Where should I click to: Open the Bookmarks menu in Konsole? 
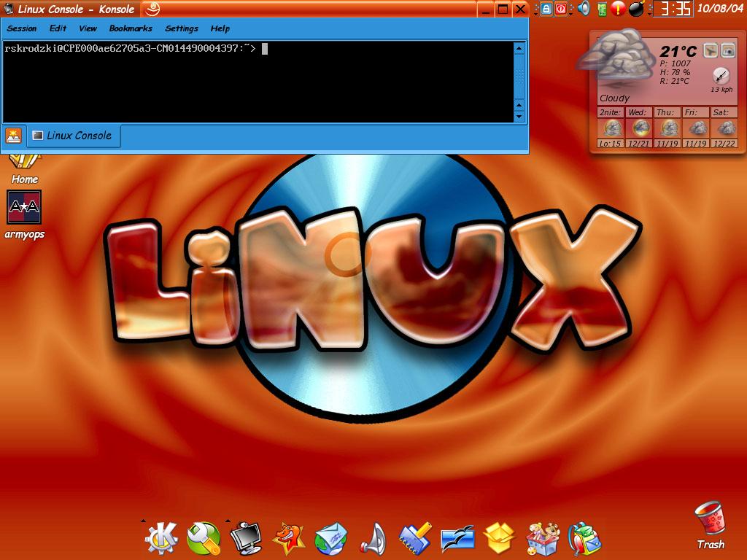(131, 28)
